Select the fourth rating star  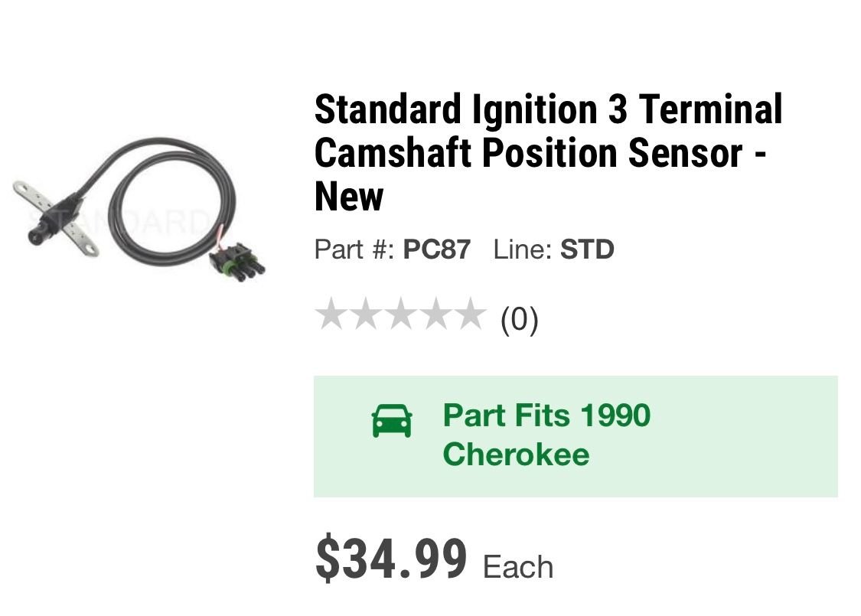[435, 314]
